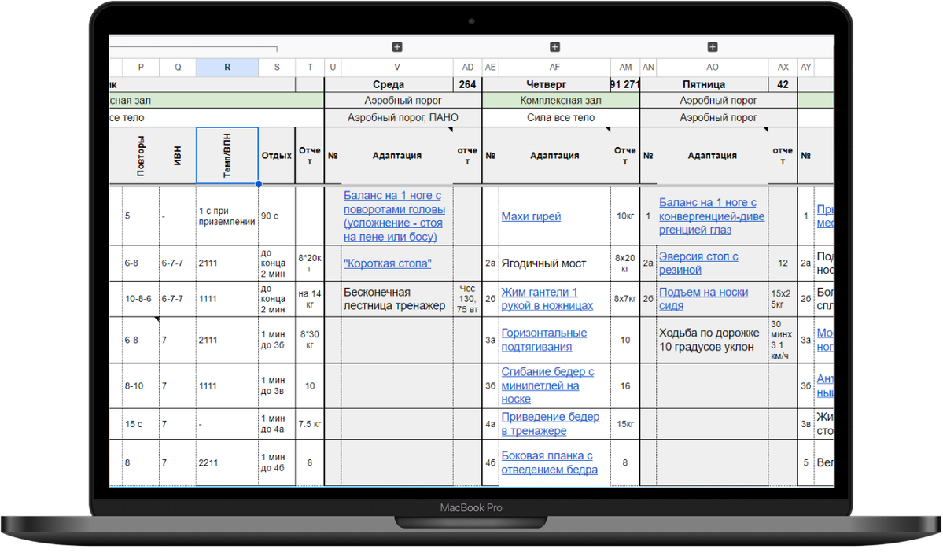
Task: Select column AF header
Action: 554,68
